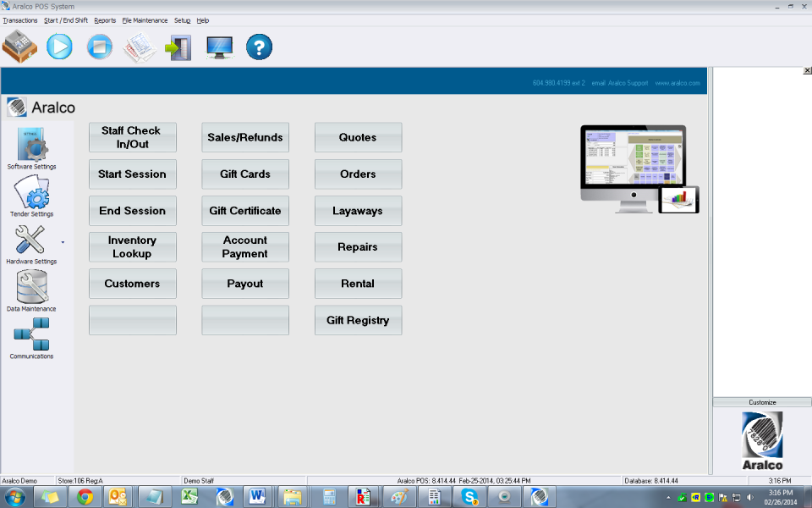Open Help via the question mark icon
This screenshot has height=508, width=812.
click(259, 47)
